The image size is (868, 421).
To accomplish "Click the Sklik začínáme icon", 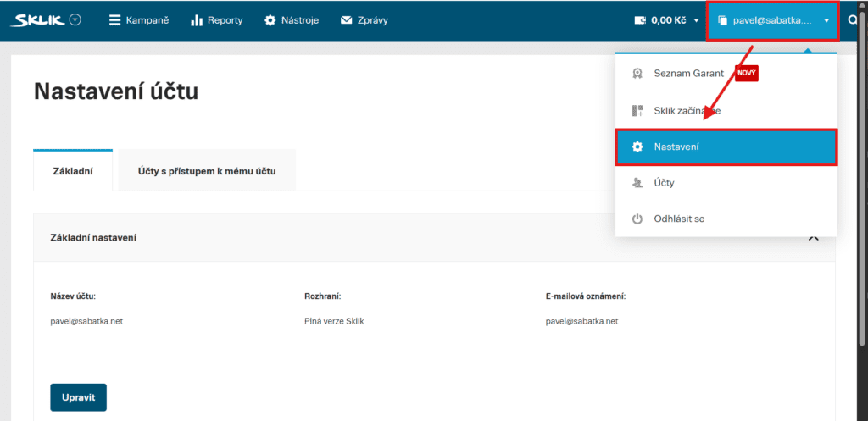I will 637,111.
